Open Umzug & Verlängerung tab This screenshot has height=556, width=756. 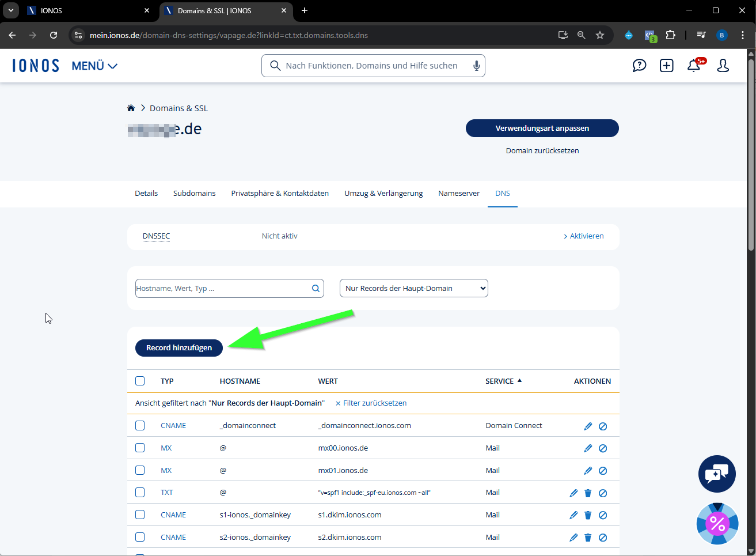coord(383,194)
